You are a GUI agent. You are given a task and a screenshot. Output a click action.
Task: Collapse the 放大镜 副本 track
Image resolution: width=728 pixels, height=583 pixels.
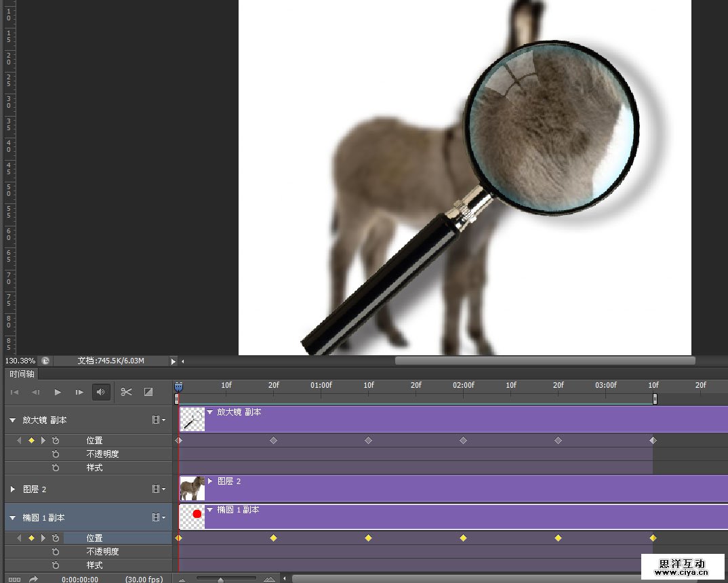pyautogui.click(x=12, y=420)
